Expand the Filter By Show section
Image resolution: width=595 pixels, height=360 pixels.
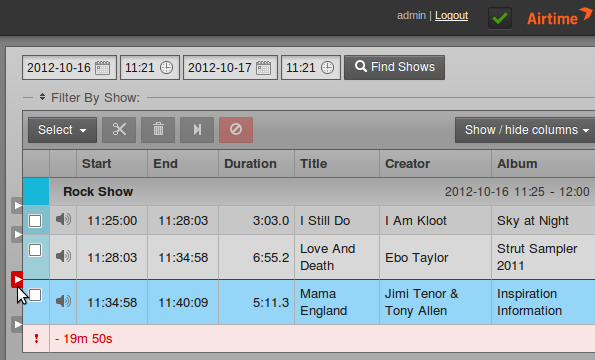click(90, 98)
